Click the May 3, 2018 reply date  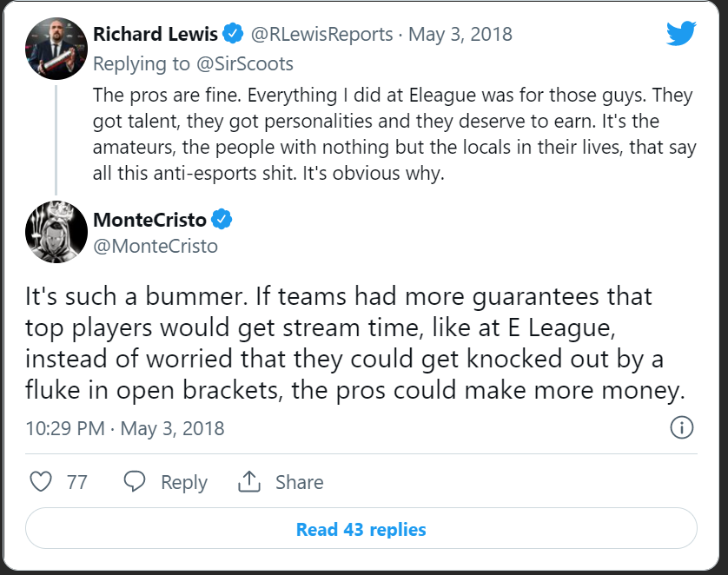pyautogui.click(x=460, y=35)
